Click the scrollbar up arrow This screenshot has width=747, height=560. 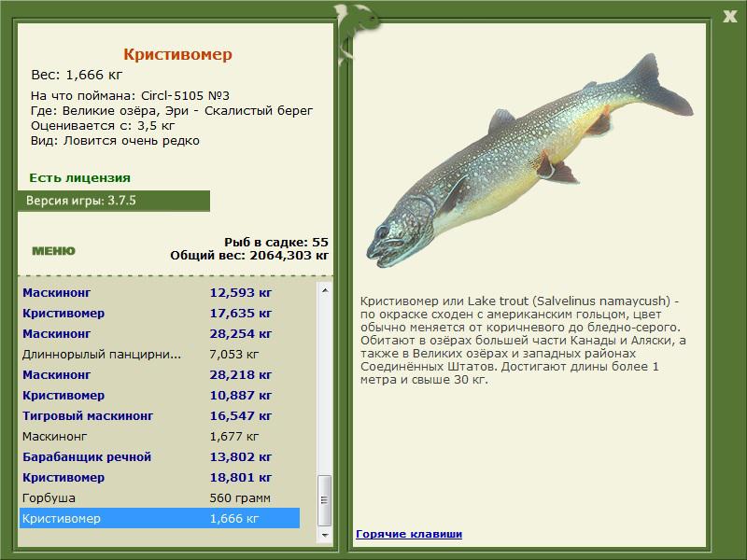pyautogui.click(x=325, y=290)
